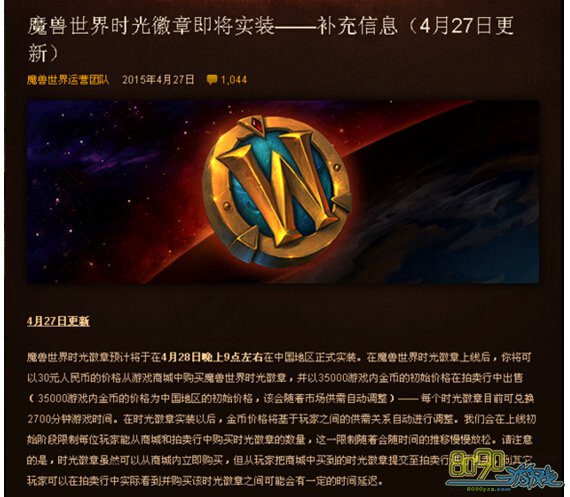Click the golden WoW Token emblem
The height and width of the screenshot is (497, 570).
tap(277, 192)
